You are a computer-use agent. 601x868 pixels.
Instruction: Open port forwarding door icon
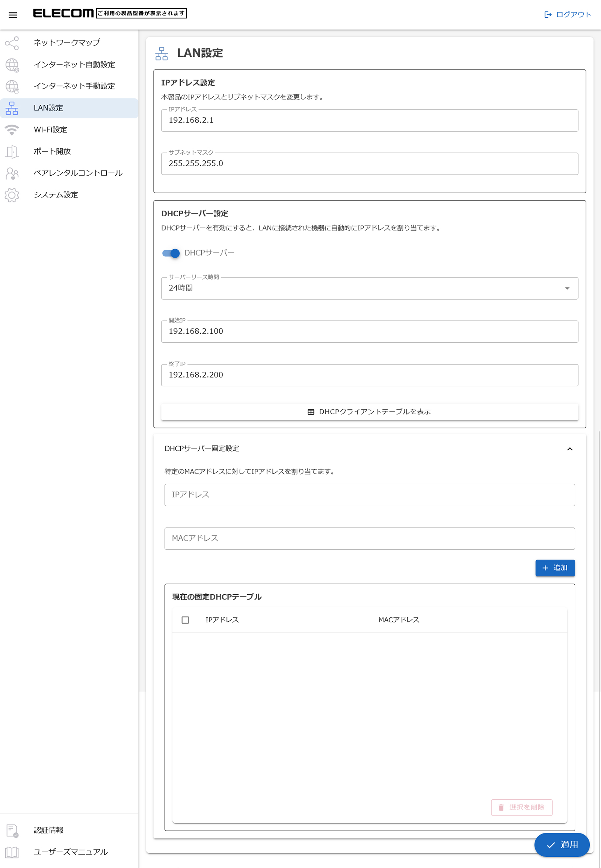pyautogui.click(x=12, y=152)
